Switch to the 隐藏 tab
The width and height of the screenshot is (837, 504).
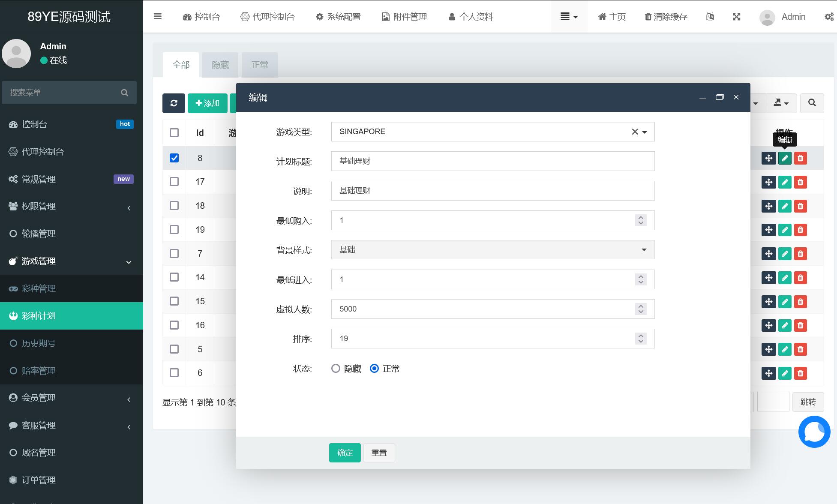(220, 65)
